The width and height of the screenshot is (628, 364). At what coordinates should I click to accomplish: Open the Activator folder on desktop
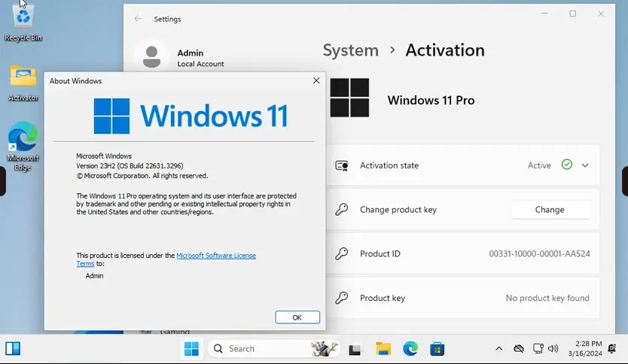click(23, 83)
